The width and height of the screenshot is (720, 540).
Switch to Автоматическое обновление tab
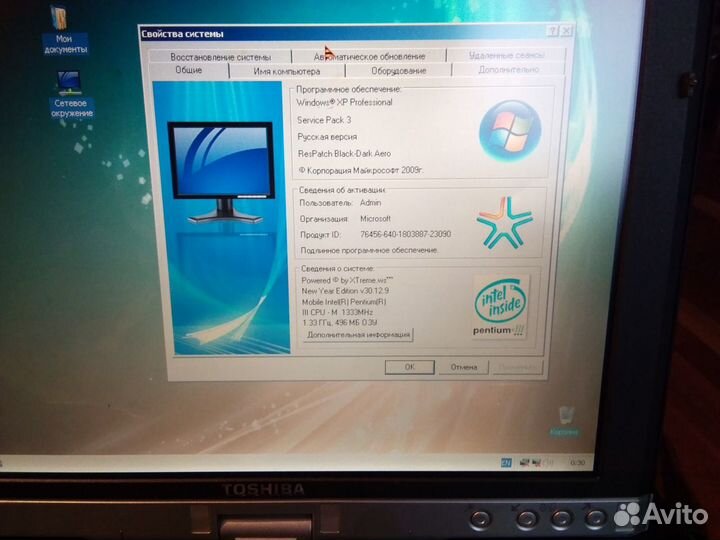tap(370, 56)
